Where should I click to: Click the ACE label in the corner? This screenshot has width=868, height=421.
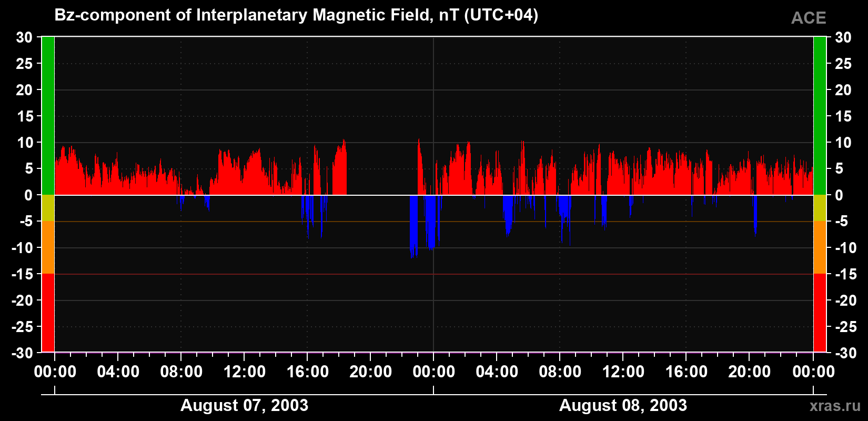click(809, 18)
